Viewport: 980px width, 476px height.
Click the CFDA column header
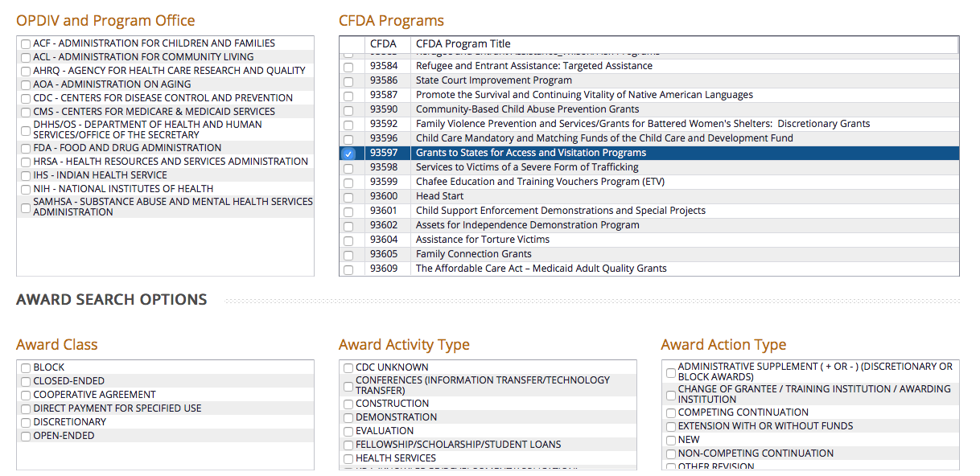(x=383, y=43)
